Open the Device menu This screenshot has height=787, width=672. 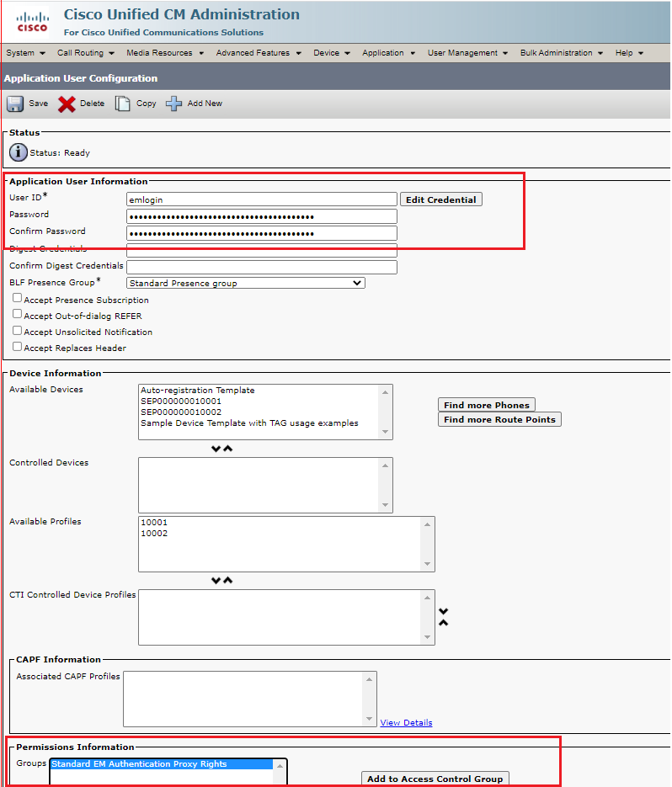point(332,53)
